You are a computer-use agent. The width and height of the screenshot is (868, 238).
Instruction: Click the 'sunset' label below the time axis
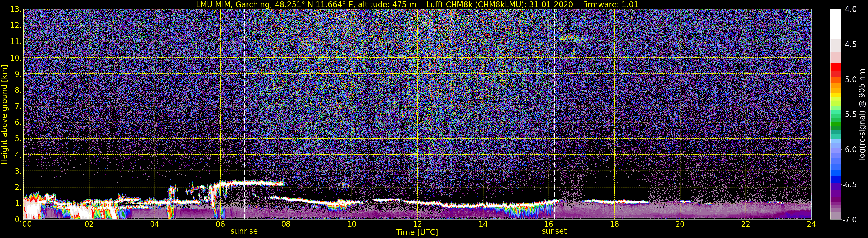click(x=554, y=231)
